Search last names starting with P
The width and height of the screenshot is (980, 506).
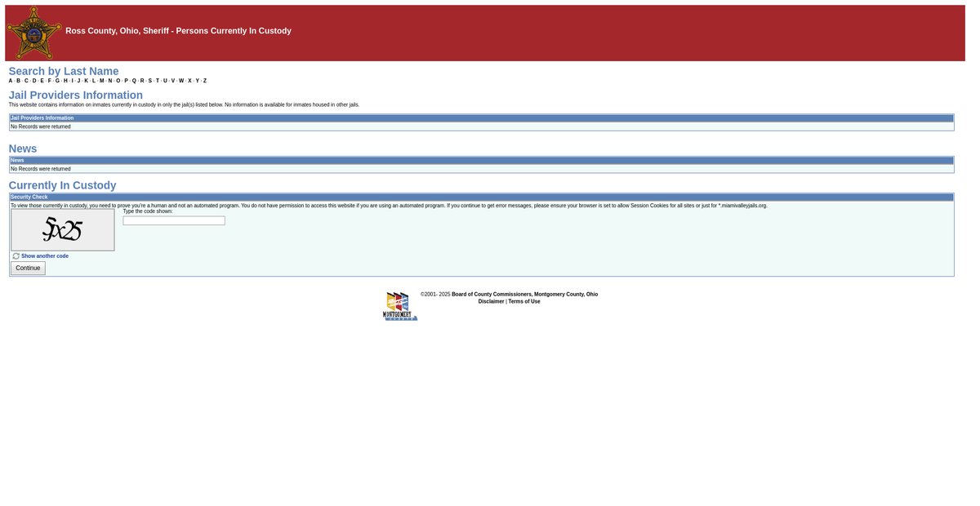(x=126, y=81)
